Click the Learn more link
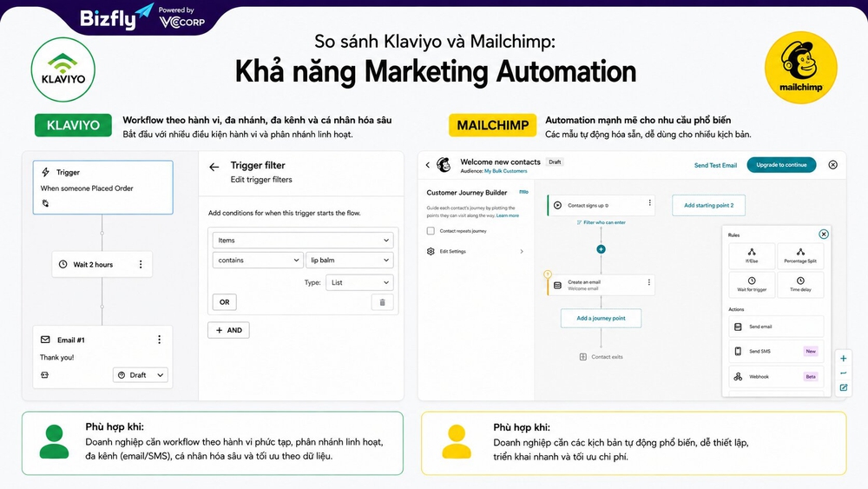 click(x=508, y=215)
